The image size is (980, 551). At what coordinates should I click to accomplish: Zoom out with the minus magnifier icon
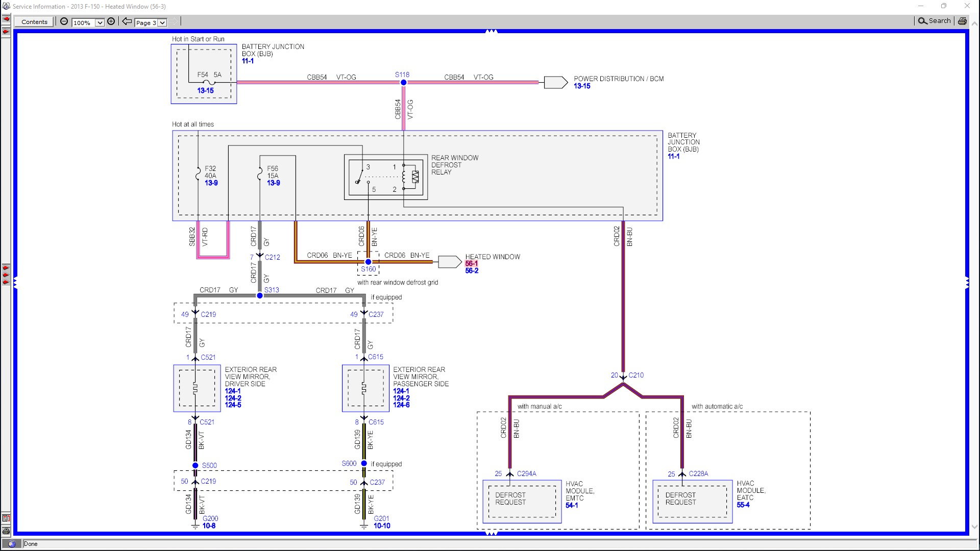(x=64, y=21)
